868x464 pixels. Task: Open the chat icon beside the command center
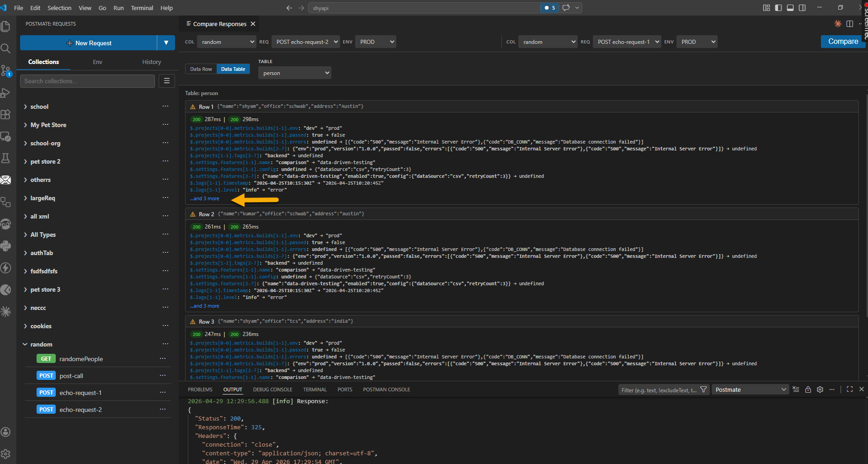click(x=566, y=8)
